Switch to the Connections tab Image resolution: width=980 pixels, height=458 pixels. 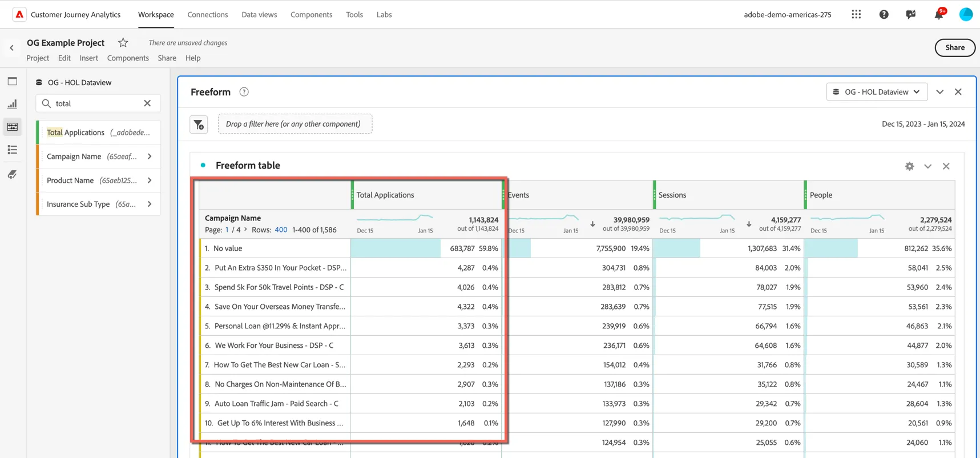(x=208, y=15)
